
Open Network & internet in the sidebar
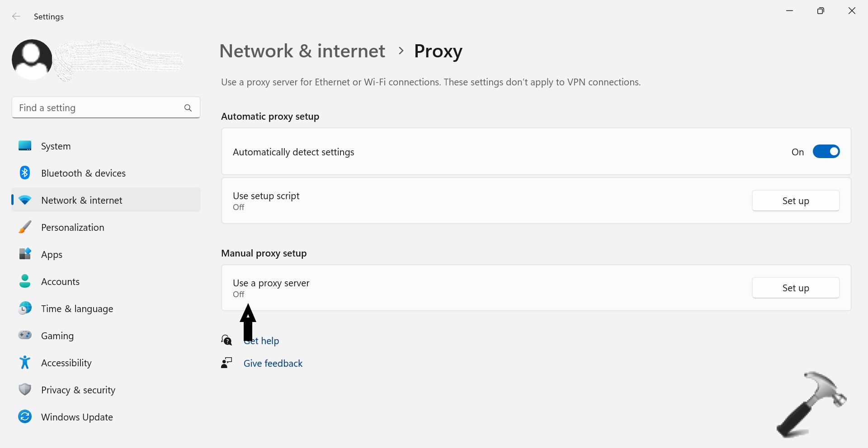81,200
